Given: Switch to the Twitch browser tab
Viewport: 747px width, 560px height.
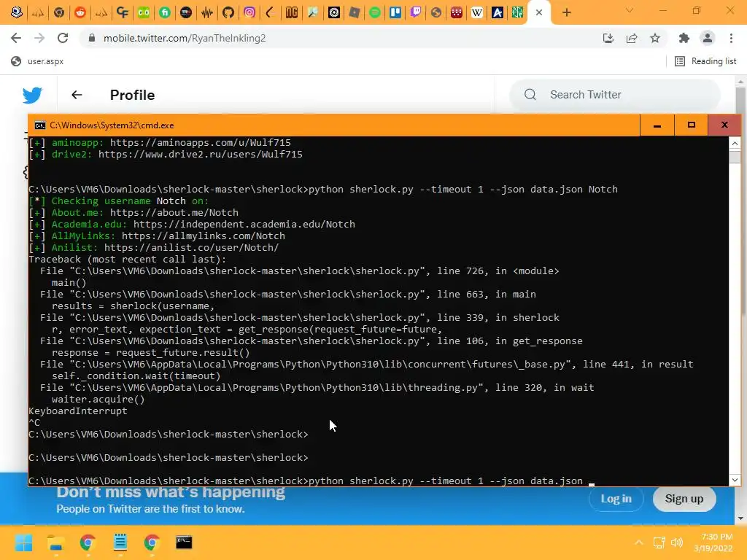Looking at the screenshot, I should coord(416,12).
